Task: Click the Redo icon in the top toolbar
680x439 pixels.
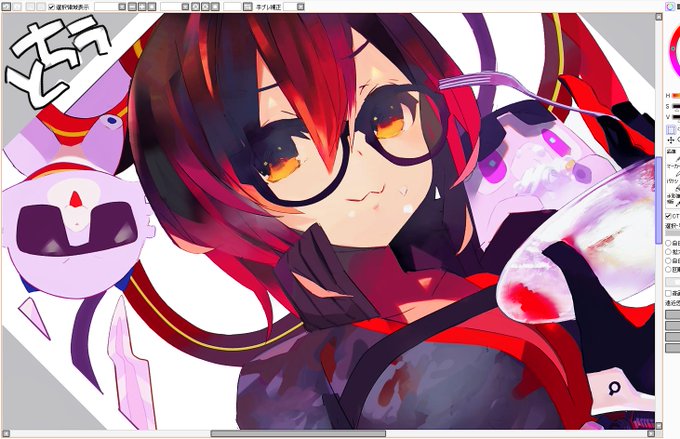Action: point(16,7)
